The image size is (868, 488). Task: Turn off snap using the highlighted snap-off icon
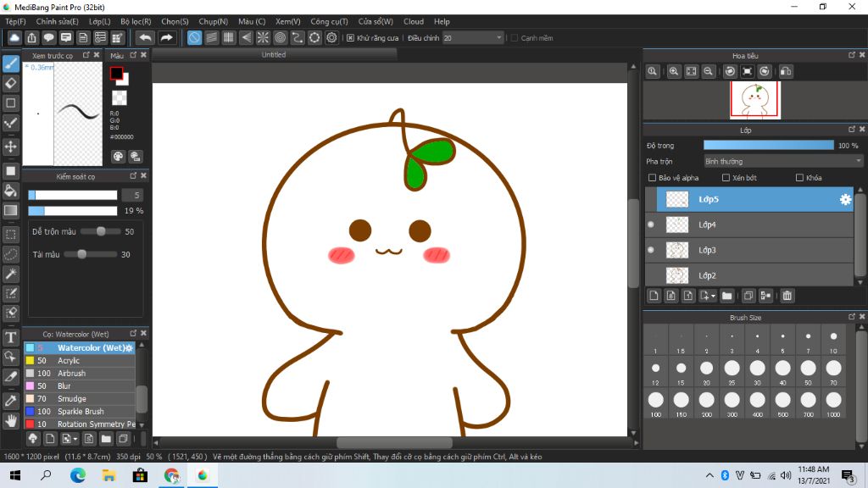(194, 37)
